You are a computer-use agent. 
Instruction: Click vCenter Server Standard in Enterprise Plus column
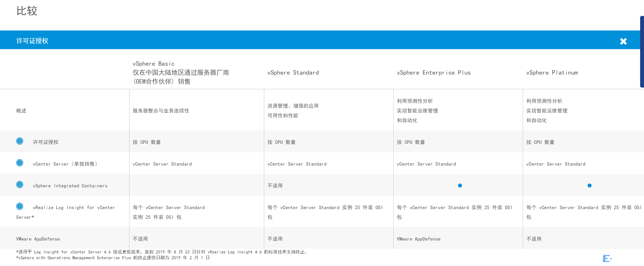(426, 164)
